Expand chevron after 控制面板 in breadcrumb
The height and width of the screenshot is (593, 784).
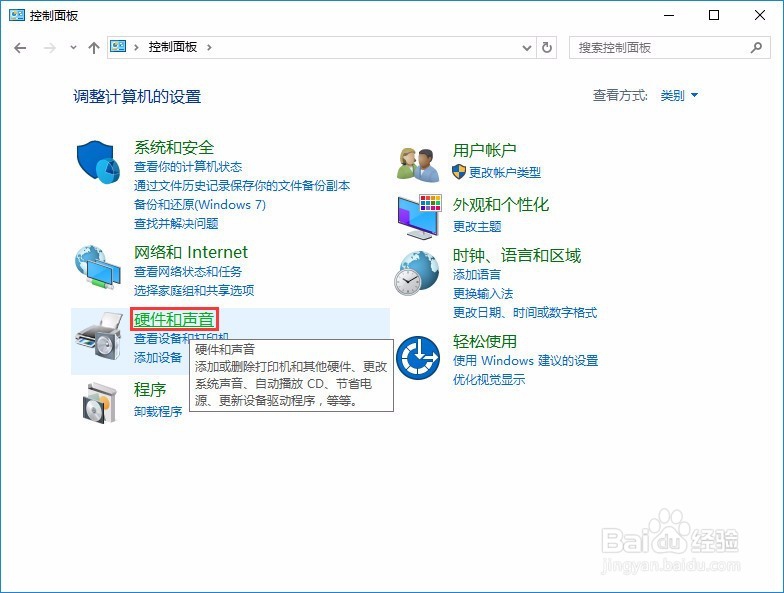pyautogui.click(x=209, y=48)
